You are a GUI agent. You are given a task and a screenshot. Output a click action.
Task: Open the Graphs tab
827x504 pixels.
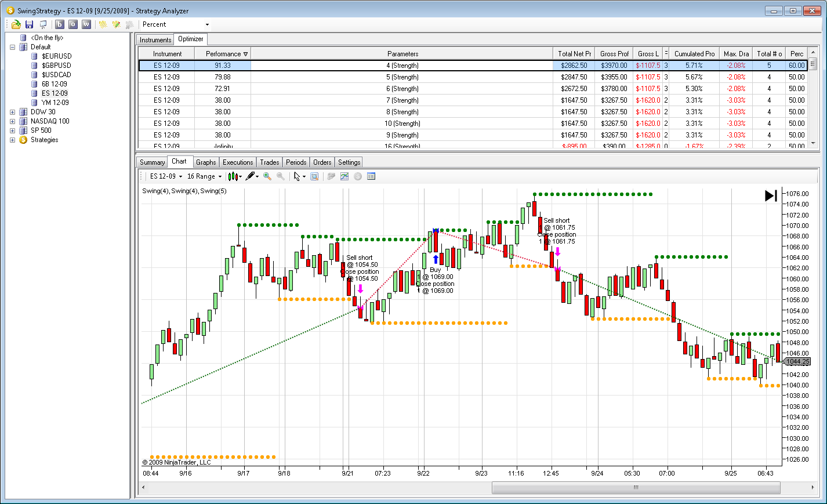tap(206, 162)
